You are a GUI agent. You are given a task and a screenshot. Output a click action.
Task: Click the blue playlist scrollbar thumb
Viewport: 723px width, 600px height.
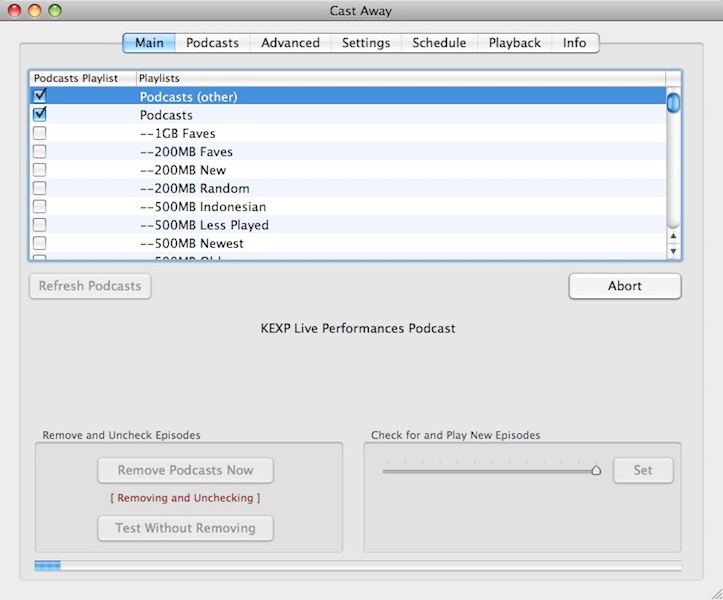[x=673, y=102]
